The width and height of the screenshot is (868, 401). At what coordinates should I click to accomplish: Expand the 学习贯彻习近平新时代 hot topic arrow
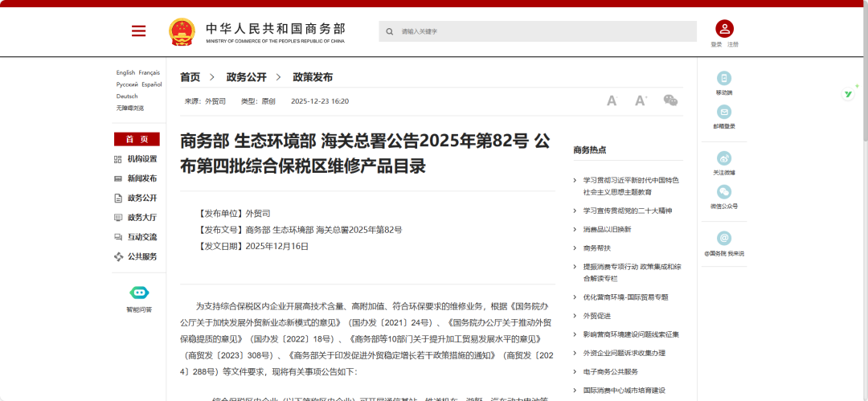575,180
